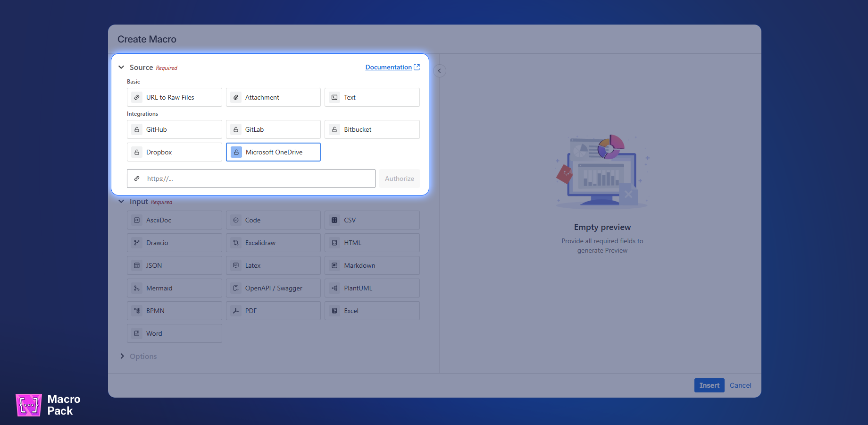Viewport: 868px width, 425px height.
Task: Choose Markdown input type
Action: (372, 265)
